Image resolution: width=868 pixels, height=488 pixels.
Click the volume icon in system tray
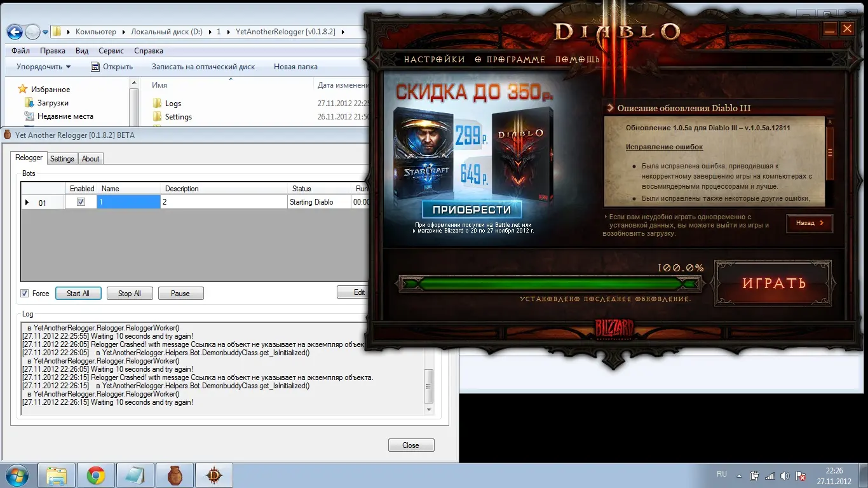(x=785, y=476)
